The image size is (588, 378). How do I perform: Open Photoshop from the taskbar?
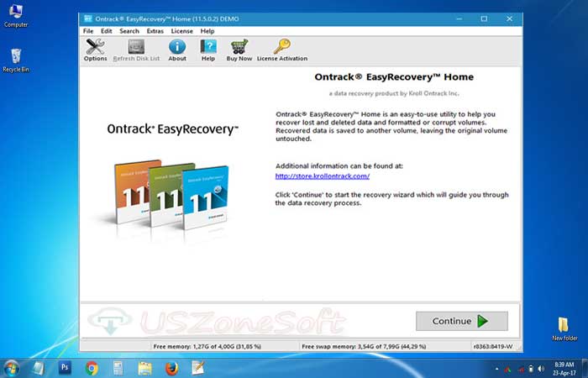[x=65, y=368]
